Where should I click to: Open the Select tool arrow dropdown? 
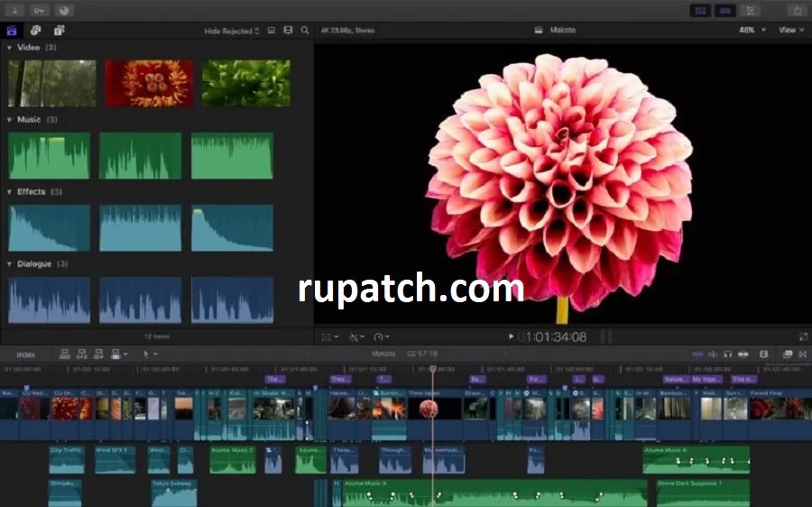pos(150,355)
